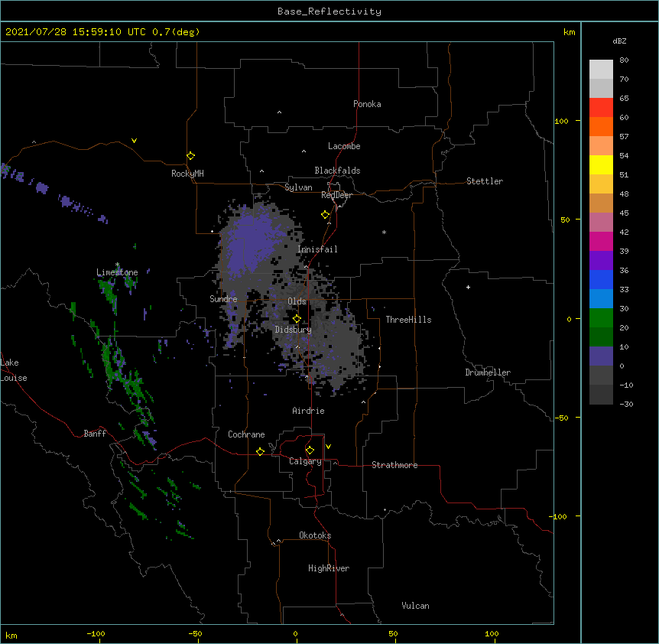Pick the light blue 30-33 dBZ swatch

(x=601, y=299)
